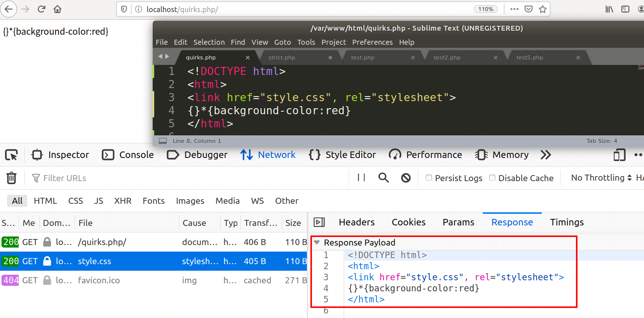
Task: Open the Memory panel
Action: 502,155
